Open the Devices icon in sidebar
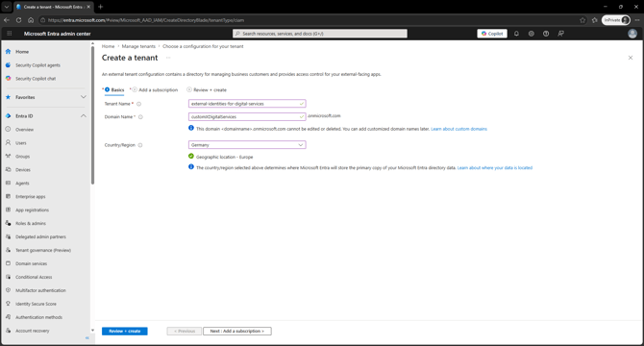 point(8,169)
